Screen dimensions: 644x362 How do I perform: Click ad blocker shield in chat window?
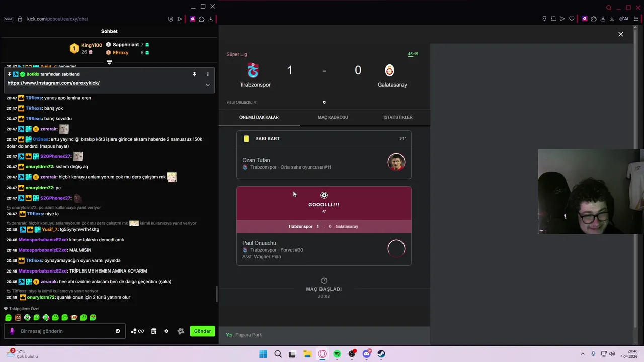pyautogui.click(x=171, y=19)
